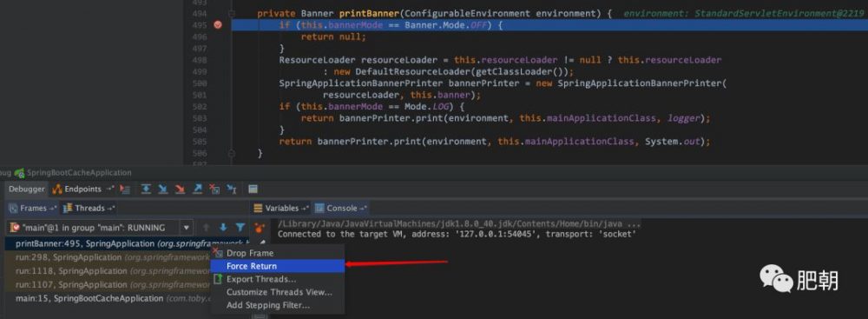The image size is (868, 319).
Task: Click the Step Over debugger icon
Action: pyautogui.click(x=146, y=189)
